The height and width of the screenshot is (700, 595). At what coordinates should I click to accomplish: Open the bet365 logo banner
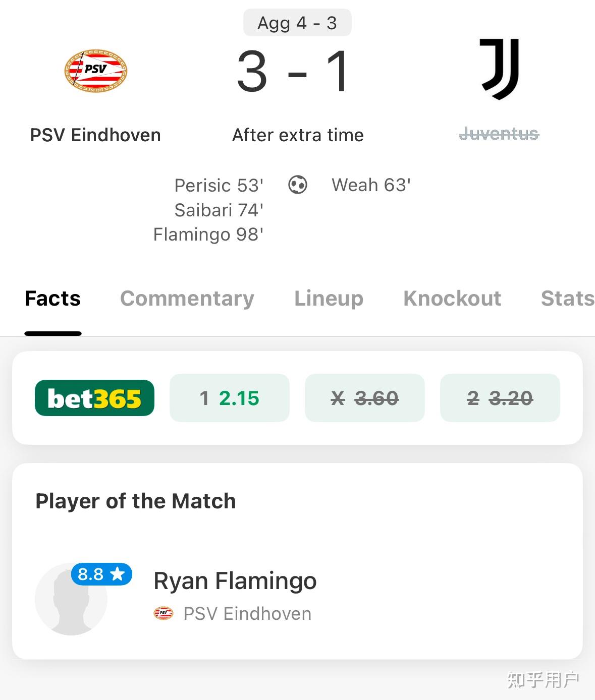[x=94, y=398]
